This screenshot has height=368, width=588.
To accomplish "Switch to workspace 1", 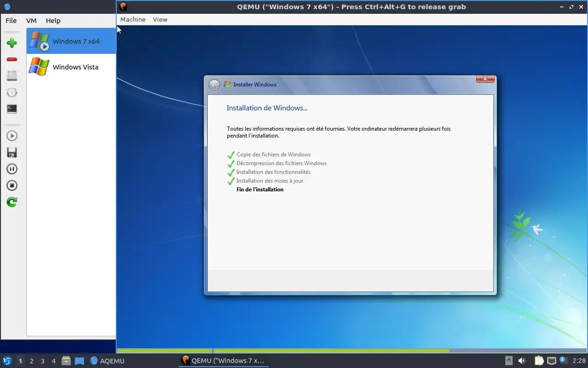I will (20, 361).
